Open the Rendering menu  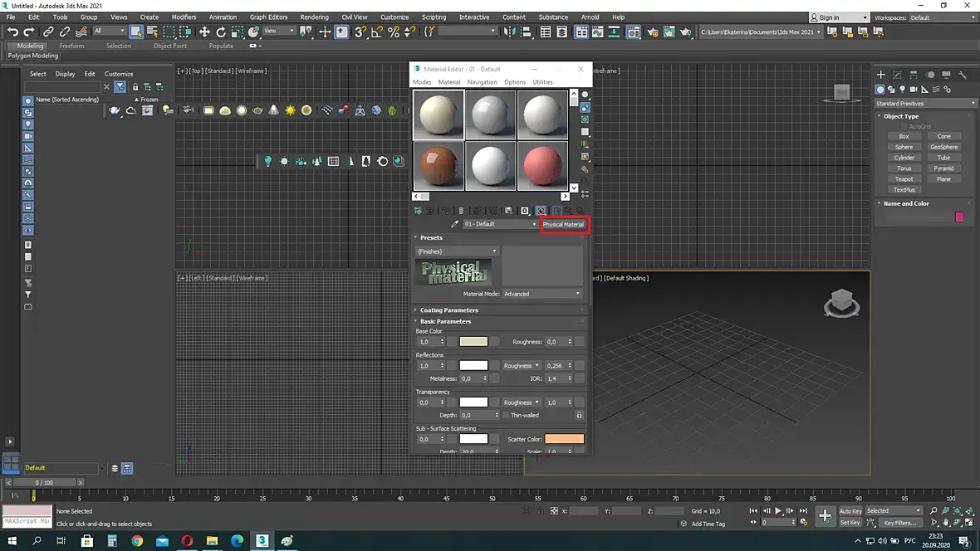tap(314, 17)
